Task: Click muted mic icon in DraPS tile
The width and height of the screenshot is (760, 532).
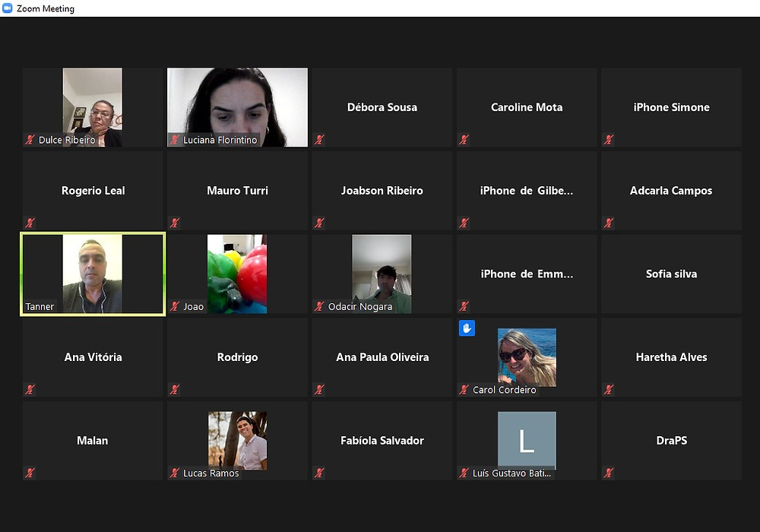Action: tap(609, 473)
